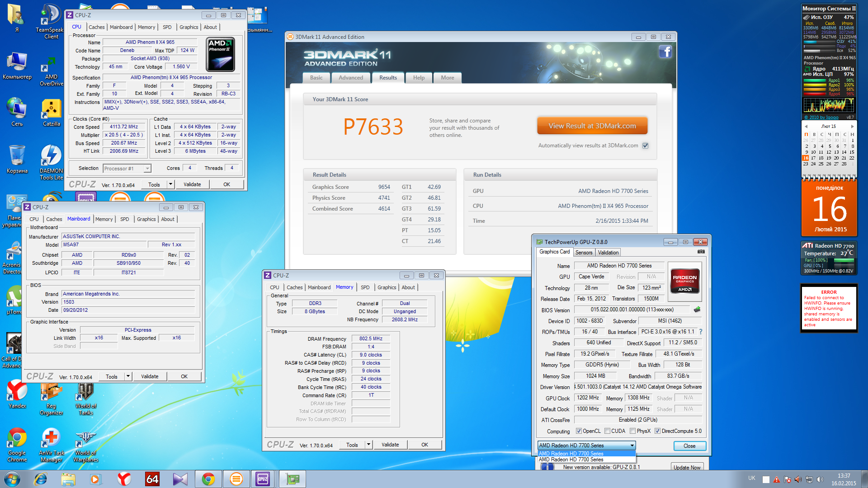The image size is (868, 488).
Task: Open the Windows Start menu orb
Action: click(x=12, y=479)
